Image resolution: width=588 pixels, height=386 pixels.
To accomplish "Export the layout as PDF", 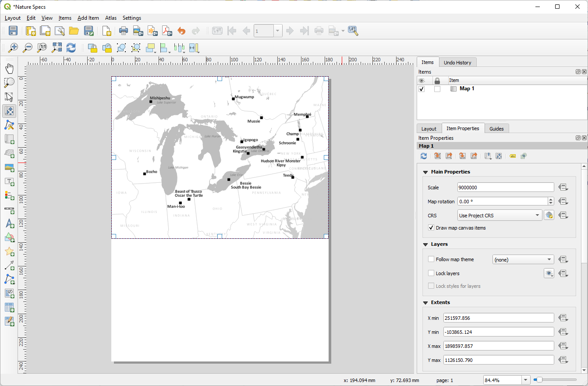I will 167,31.
